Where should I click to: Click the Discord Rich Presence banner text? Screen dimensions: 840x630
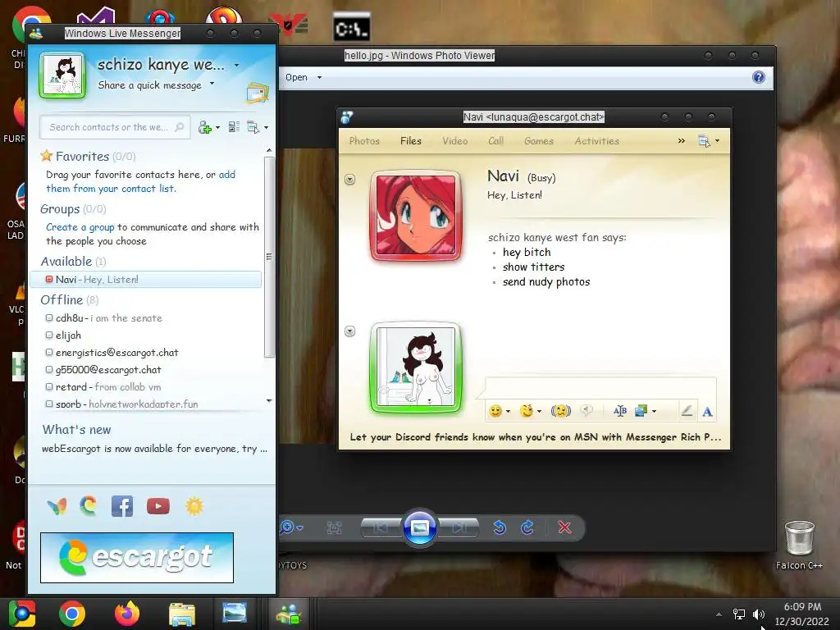[535, 437]
